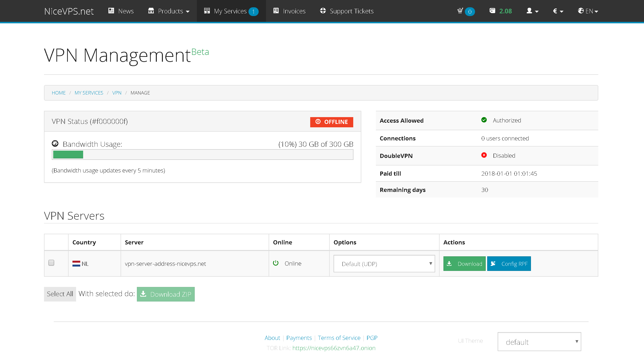
Task: Go to VPN breadcrumb link
Action: 117,93
